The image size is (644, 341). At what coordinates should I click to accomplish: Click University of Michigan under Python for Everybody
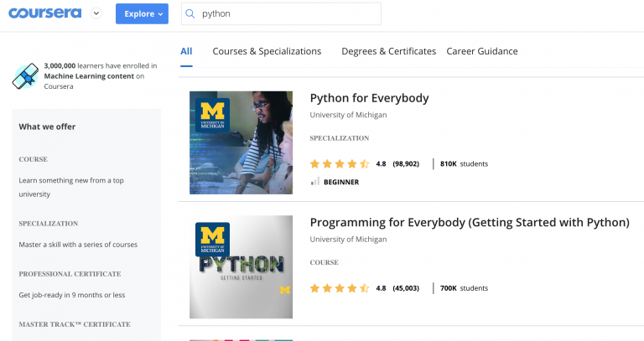(x=348, y=115)
